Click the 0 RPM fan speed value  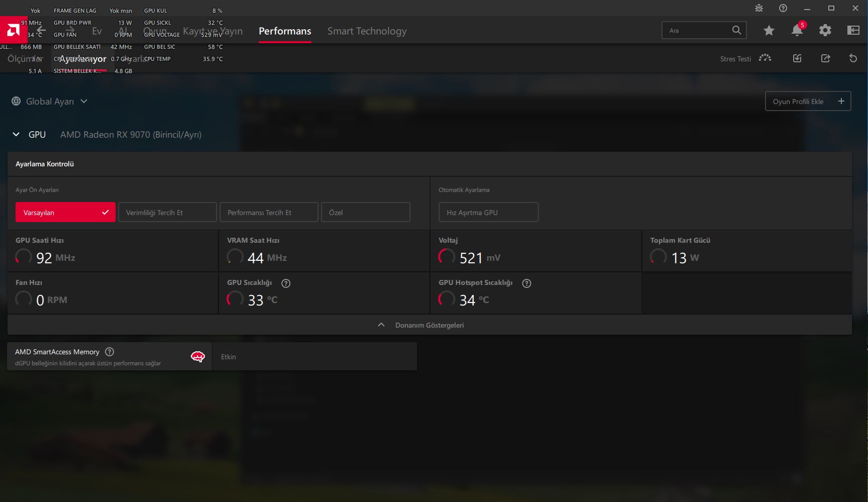(52, 300)
